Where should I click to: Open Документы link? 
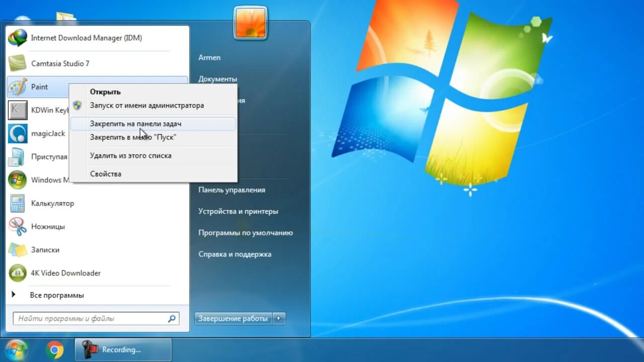click(218, 79)
